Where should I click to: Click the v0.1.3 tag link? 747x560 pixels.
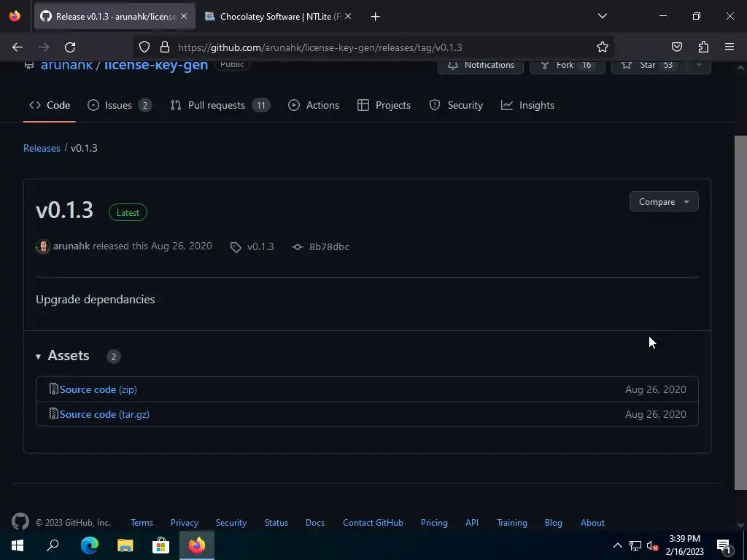tap(252, 246)
